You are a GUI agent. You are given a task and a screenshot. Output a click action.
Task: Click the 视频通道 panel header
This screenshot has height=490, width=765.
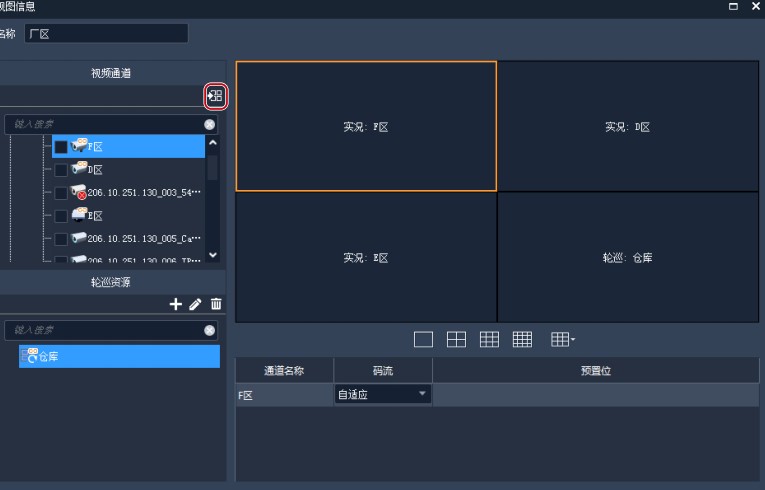pyautogui.click(x=111, y=73)
